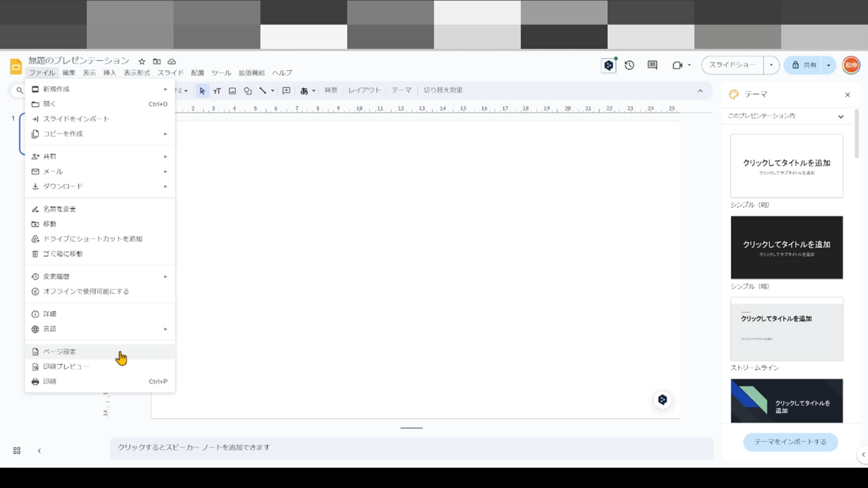Open input tools あ dropdown arrow
Image resolution: width=868 pixels, height=488 pixels.
tap(314, 91)
